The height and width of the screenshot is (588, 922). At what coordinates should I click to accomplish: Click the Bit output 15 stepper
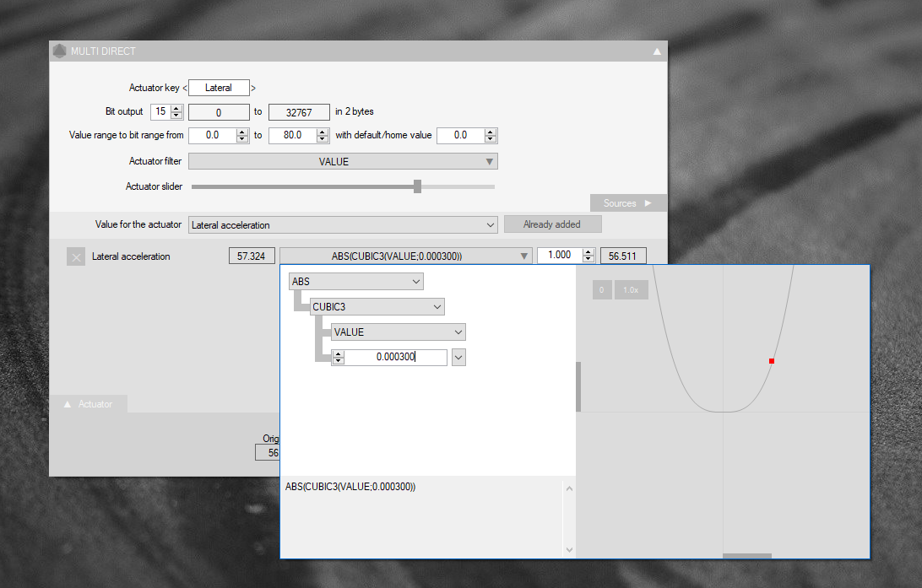176,111
